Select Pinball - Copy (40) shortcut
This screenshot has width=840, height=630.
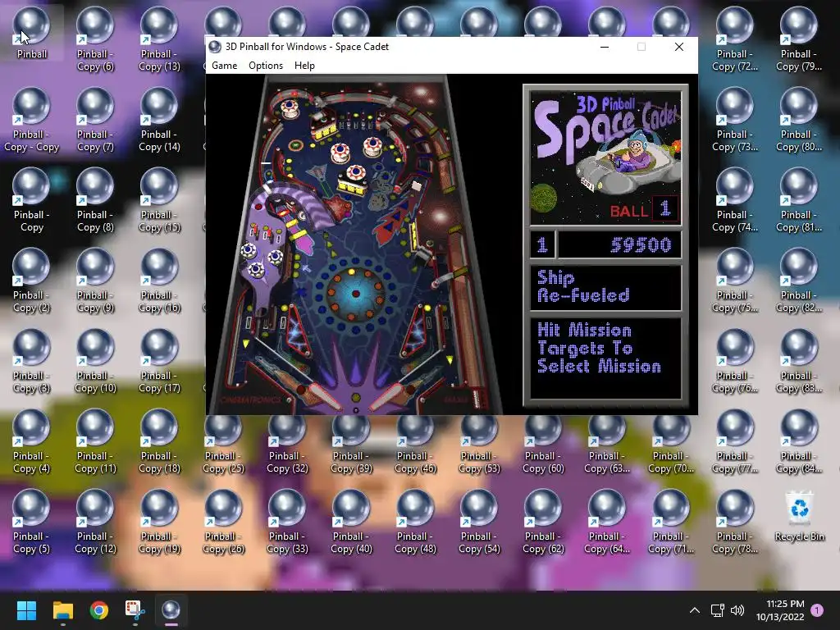tap(351, 522)
